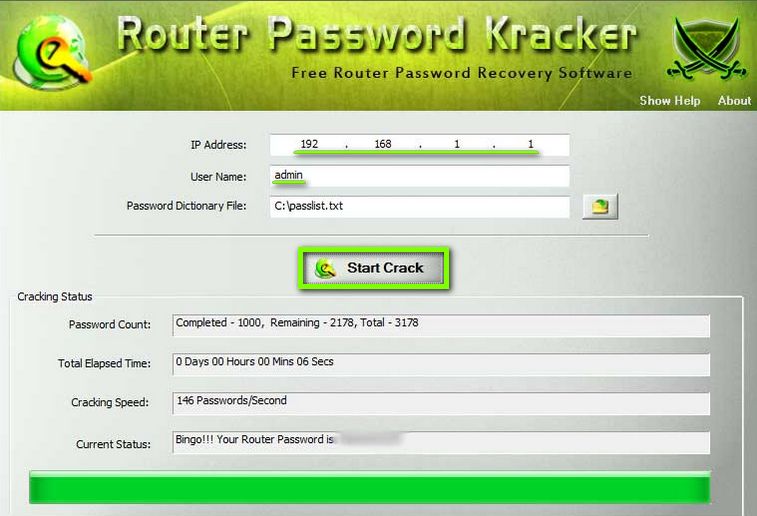
Task: Select the third IP address octet
Action: pyautogui.click(x=457, y=144)
